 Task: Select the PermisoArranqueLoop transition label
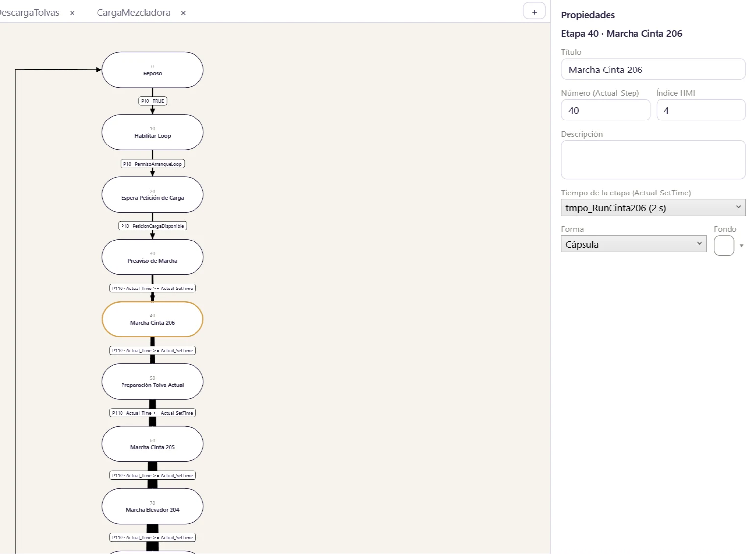click(x=152, y=164)
